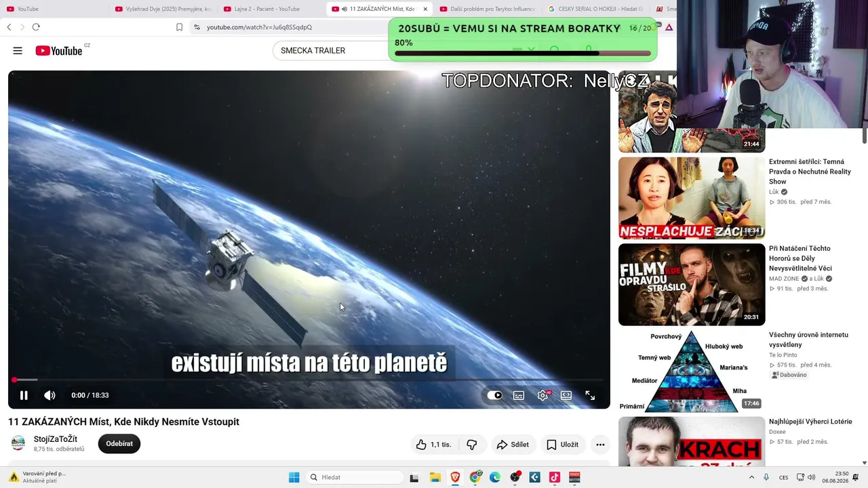
Task: Bookmark this page with the bookmark icon
Action: (179, 27)
